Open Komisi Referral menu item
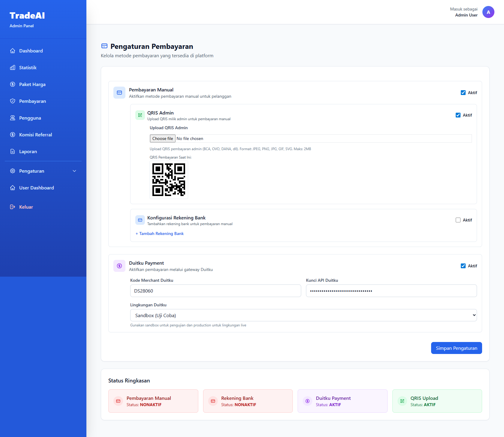Viewport: 504px width, 437px height. coord(35,135)
